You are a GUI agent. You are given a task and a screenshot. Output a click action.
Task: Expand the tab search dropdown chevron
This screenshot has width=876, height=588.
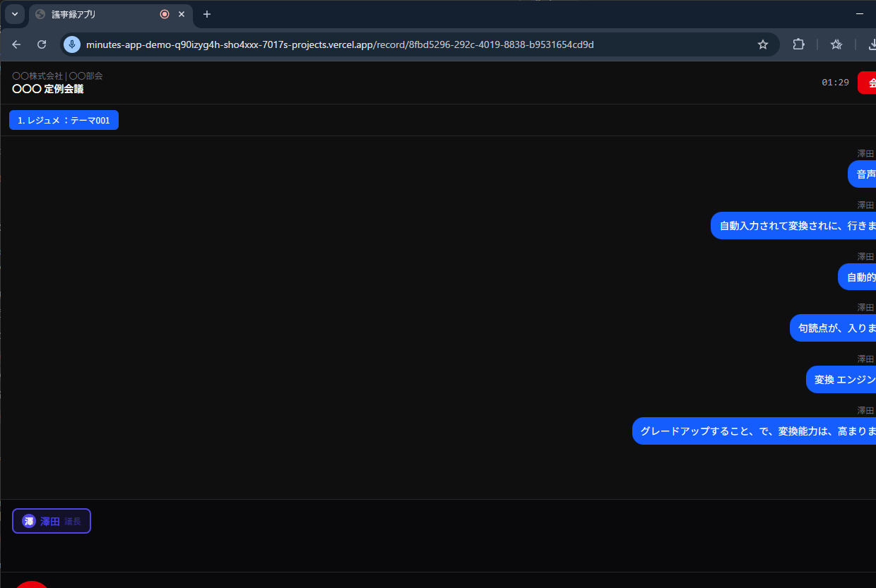[15, 14]
